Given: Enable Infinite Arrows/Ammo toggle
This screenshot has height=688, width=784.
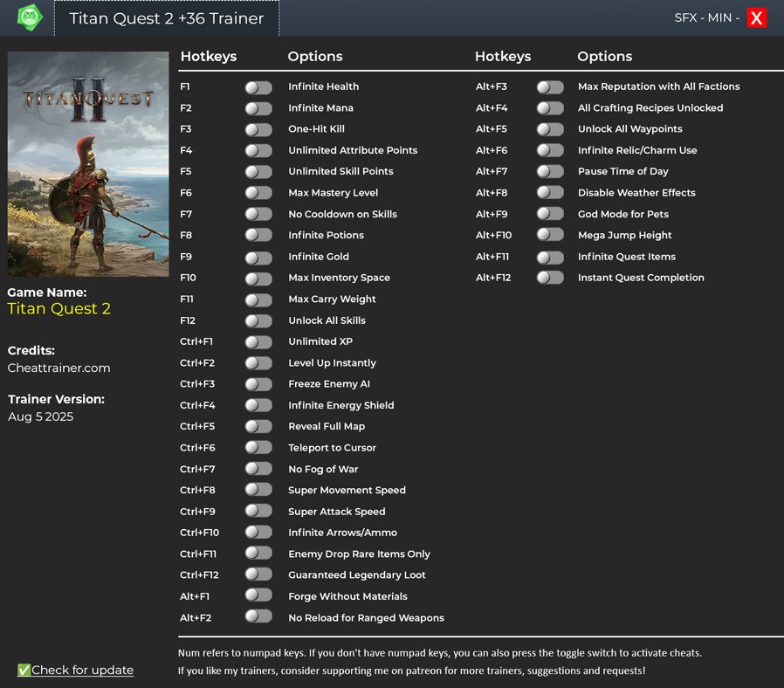Looking at the screenshot, I should pos(258,532).
